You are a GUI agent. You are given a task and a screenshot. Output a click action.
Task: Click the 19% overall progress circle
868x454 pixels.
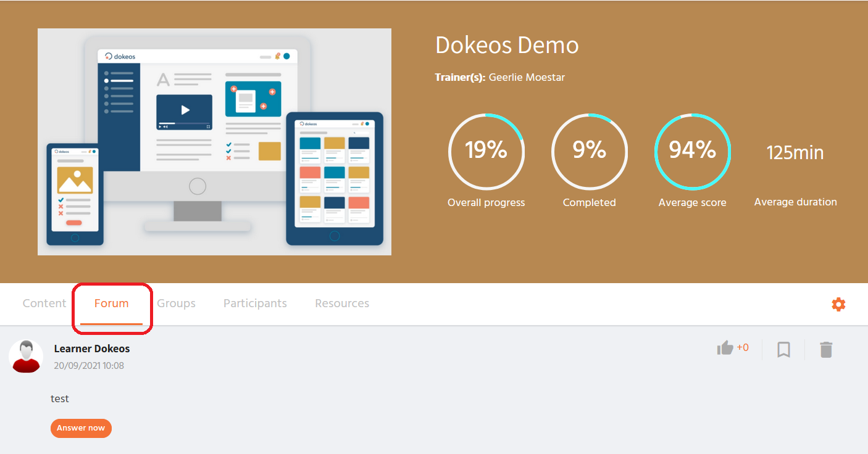(x=486, y=151)
